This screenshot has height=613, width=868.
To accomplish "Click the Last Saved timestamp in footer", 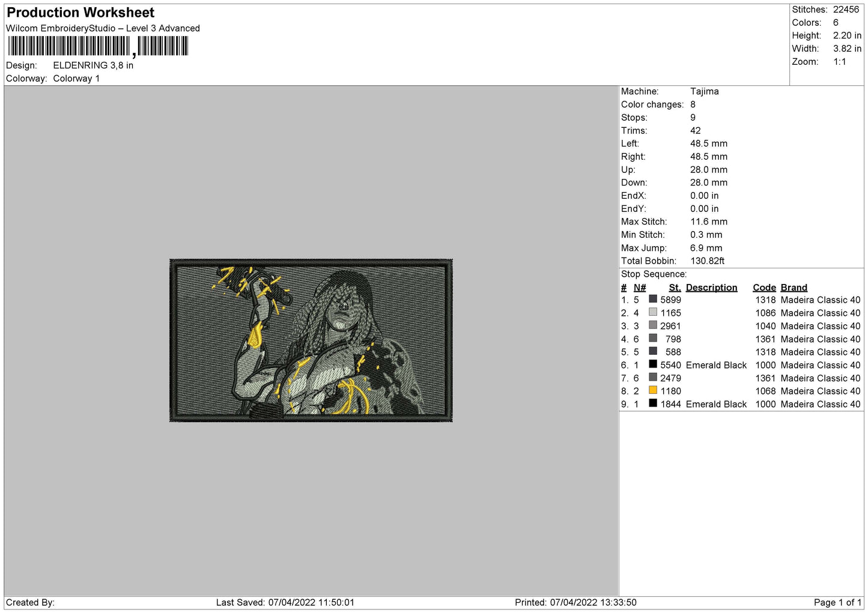I will (x=285, y=602).
